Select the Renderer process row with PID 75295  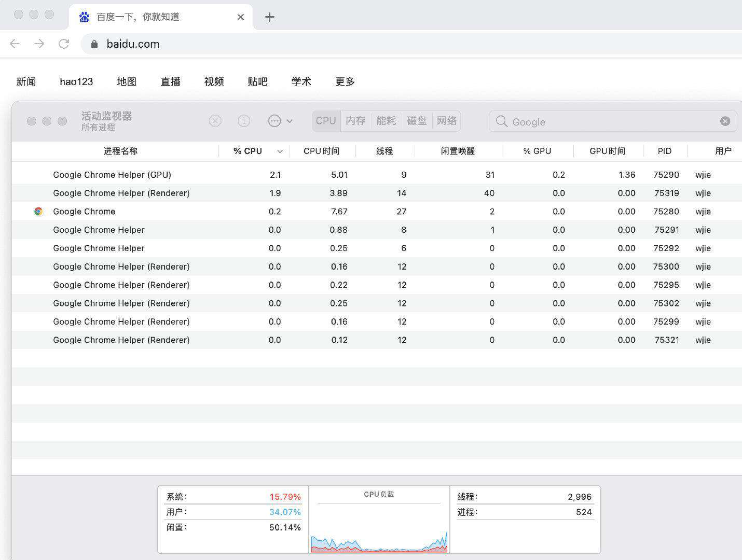pos(377,285)
